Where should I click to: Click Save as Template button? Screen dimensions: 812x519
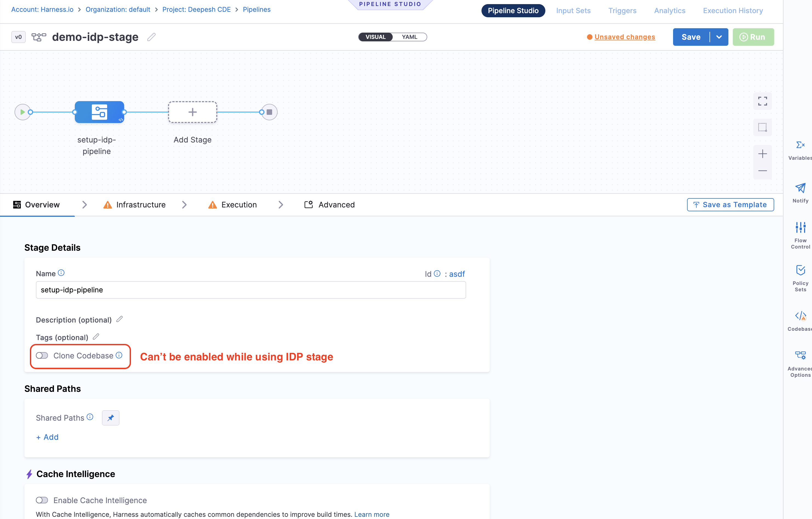[x=730, y=205]
